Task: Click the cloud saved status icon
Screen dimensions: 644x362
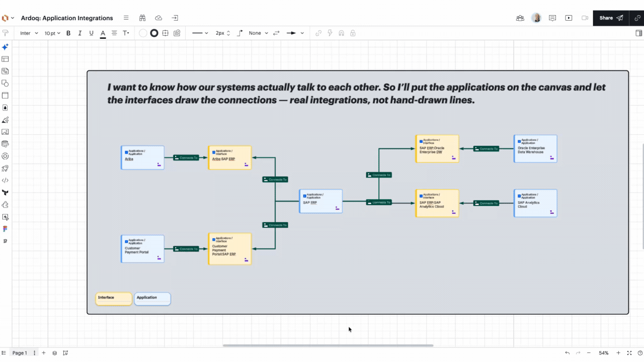Action: [x=158, y=18]
